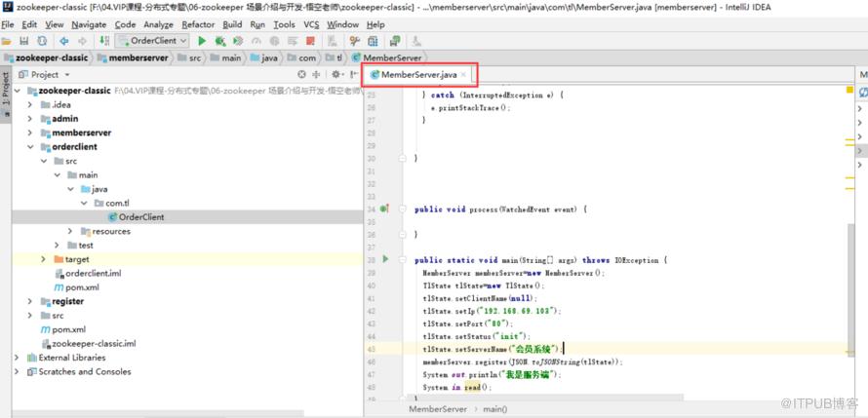The width and height of the screenshot is (868, 418).
Task: Close the MemberServer.java editor tab
Action: [463, 75]
